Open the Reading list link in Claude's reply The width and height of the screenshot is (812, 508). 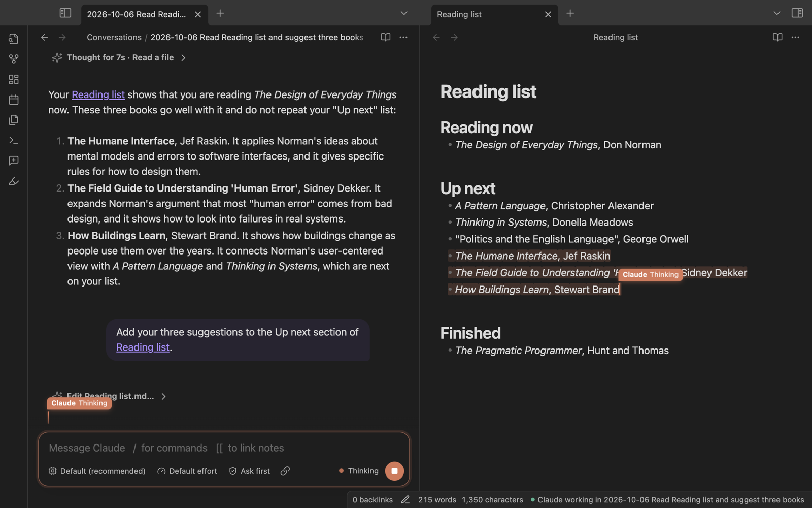pyautogui.click(x=98, y=94)
